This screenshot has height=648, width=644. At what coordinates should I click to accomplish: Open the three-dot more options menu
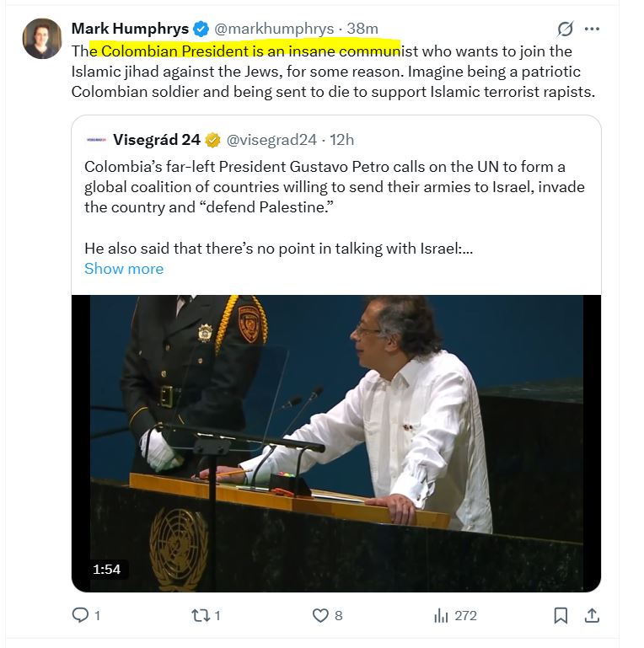592,29
